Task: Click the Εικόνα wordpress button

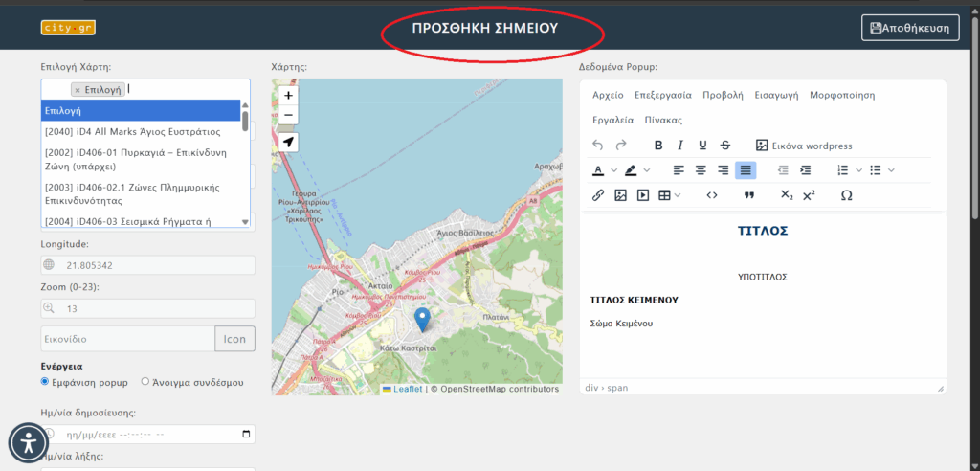Action: [x=804, y=146]
